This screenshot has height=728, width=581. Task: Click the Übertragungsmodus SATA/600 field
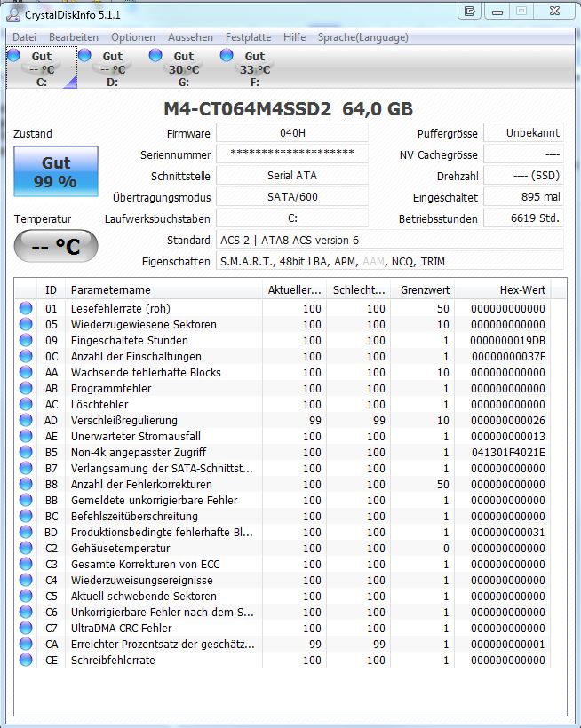(292, 196)
